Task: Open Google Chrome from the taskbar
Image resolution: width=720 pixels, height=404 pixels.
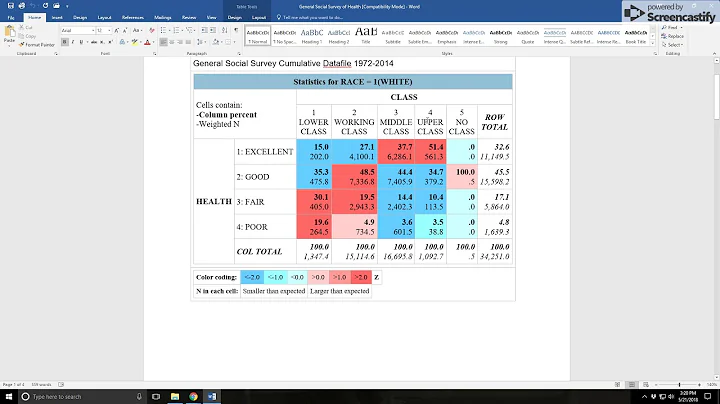Action: [193, 396]
